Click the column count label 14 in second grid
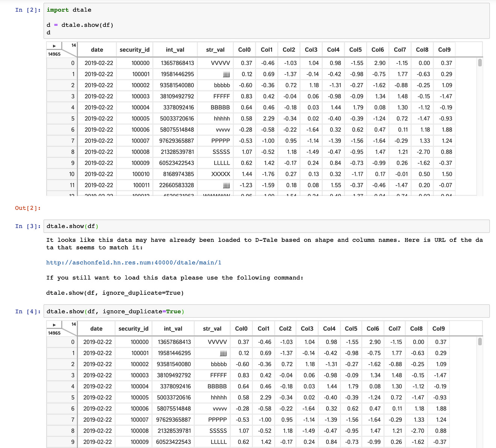 pyautogui.click(x=74, y=323)
